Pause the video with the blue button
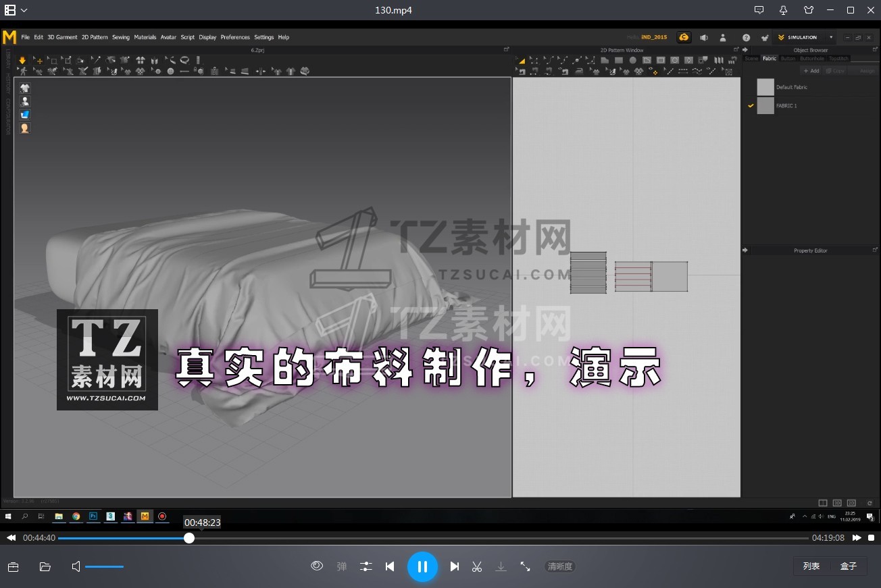Image resolution: width=881 pixels, height=588 pixels. click(x=422, y=566)
